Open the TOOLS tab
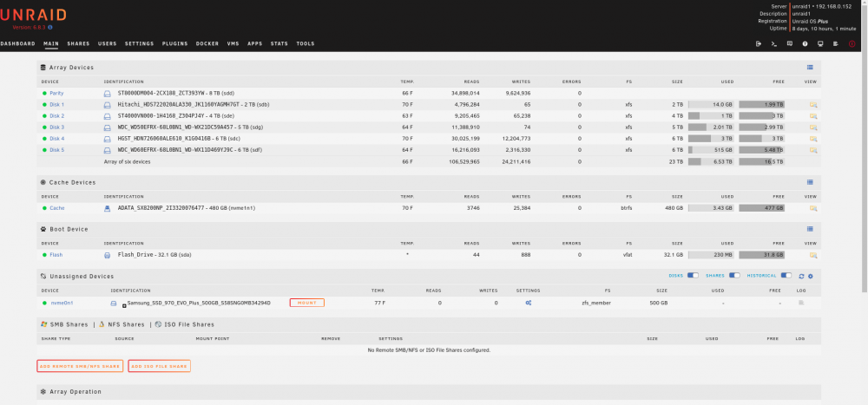 [x=305, y=43]
